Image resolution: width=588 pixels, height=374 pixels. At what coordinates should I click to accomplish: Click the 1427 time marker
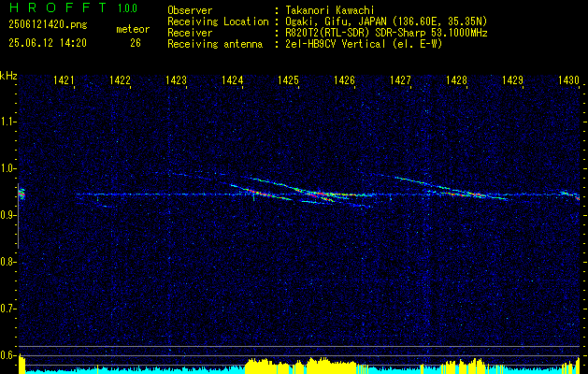coord(400,79)
